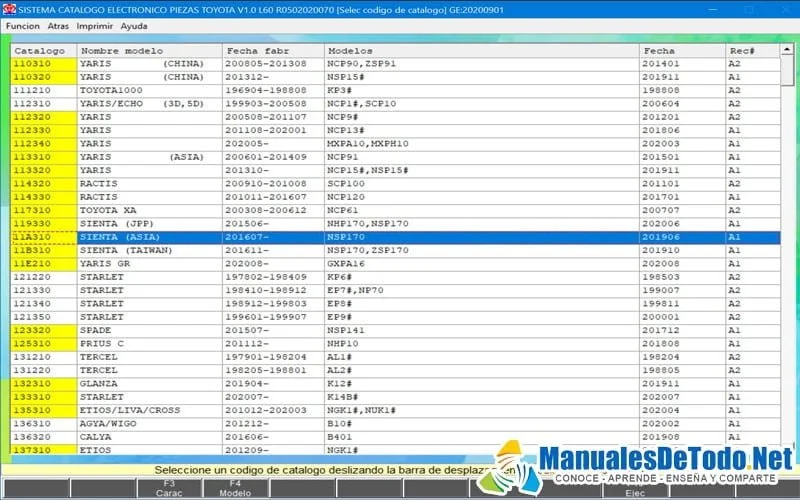Click the Nombre modelo column header
Viewport: 800px width, 500px height.
pyautogui.click(x=149, y=51)
